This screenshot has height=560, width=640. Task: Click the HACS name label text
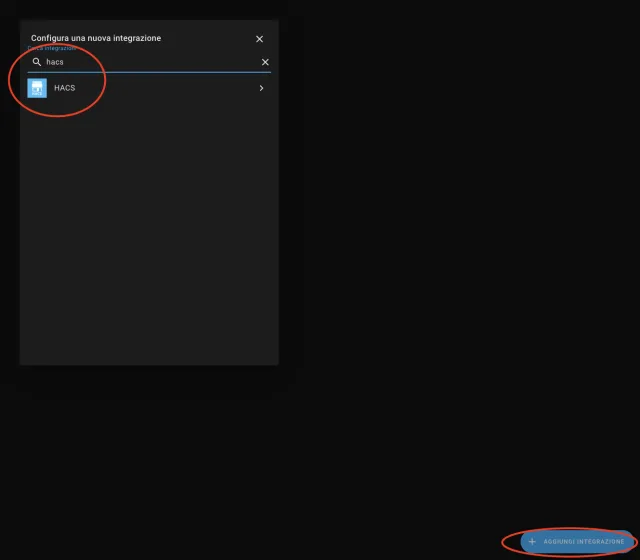click(65, 88)
